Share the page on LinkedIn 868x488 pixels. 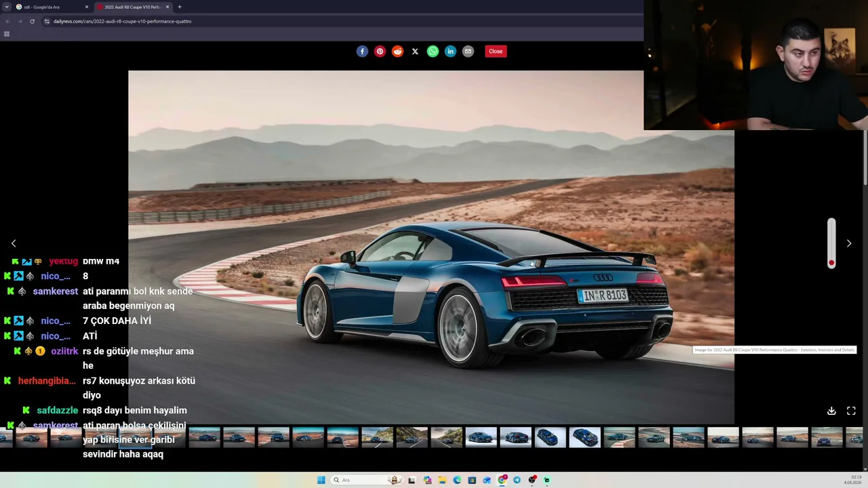[450, 52]
